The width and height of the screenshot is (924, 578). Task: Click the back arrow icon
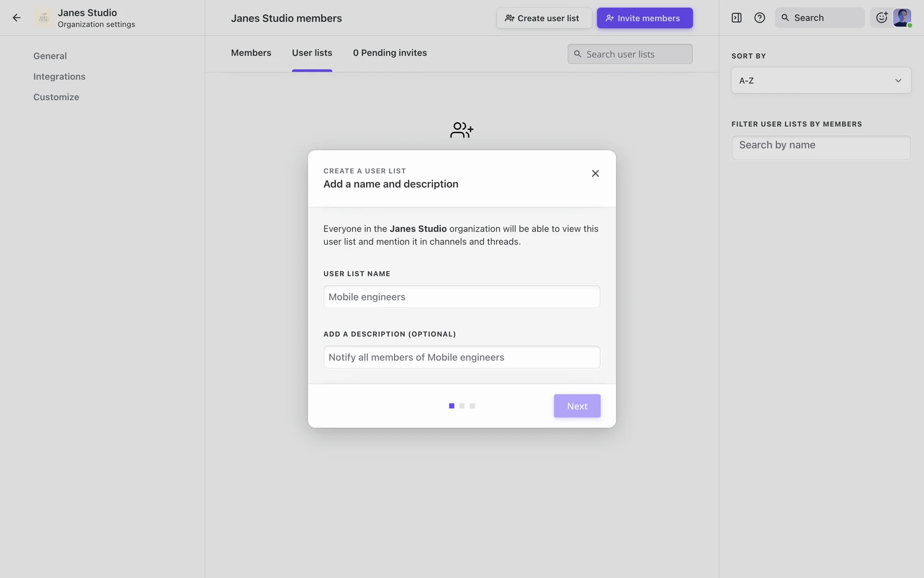tap(17, 18)
